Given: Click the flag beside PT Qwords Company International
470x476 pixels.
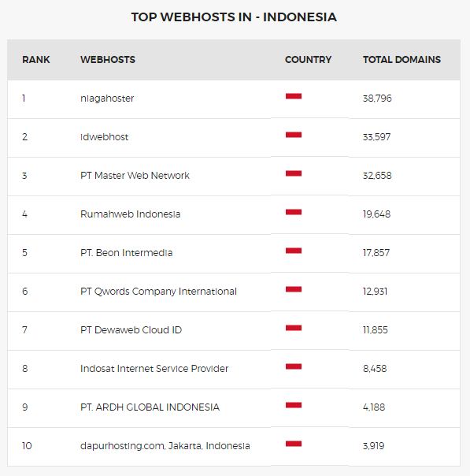Looking at the screenshot, I should pos(293,291).
